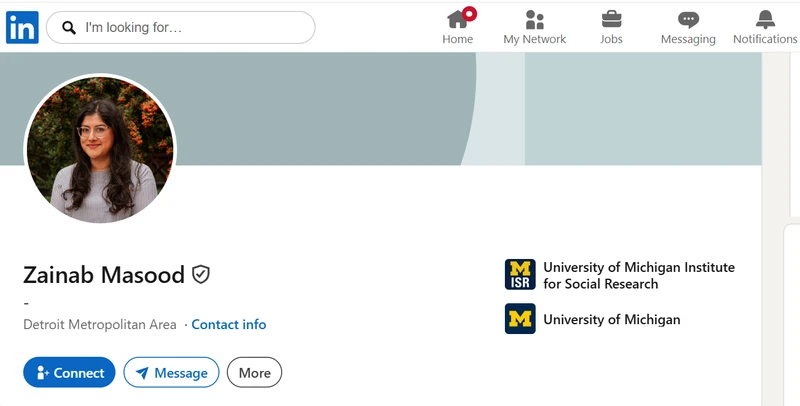Go to Jobs briefcase icon
Viewport: 800px width, 406px height.
(x=611, y=20)
